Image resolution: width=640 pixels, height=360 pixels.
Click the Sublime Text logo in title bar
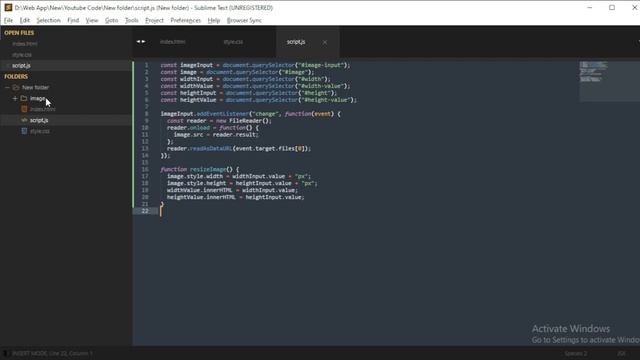click(8, 7)
